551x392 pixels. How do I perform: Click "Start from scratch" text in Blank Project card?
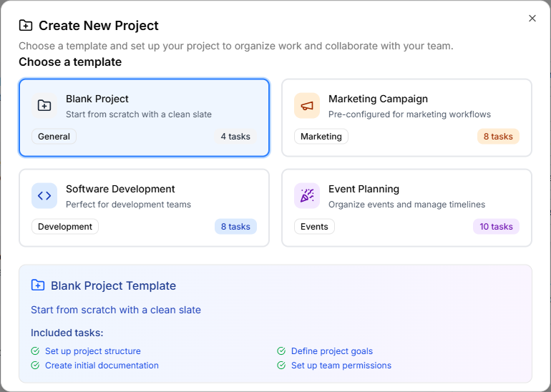138,114
